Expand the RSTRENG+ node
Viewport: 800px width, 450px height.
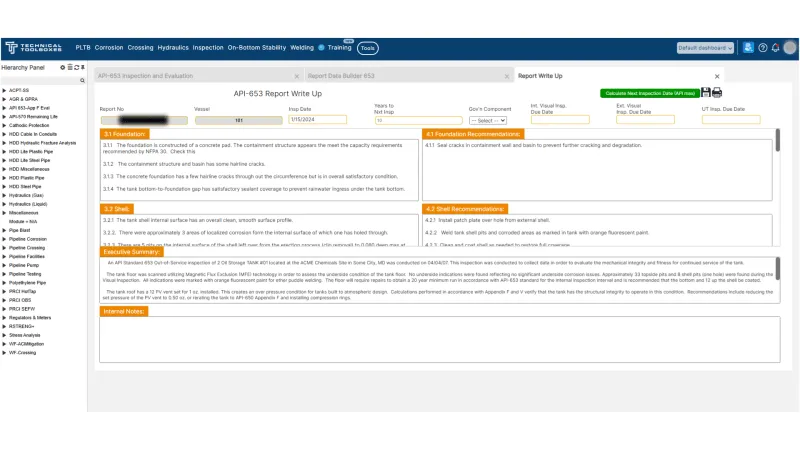point(4,326)
